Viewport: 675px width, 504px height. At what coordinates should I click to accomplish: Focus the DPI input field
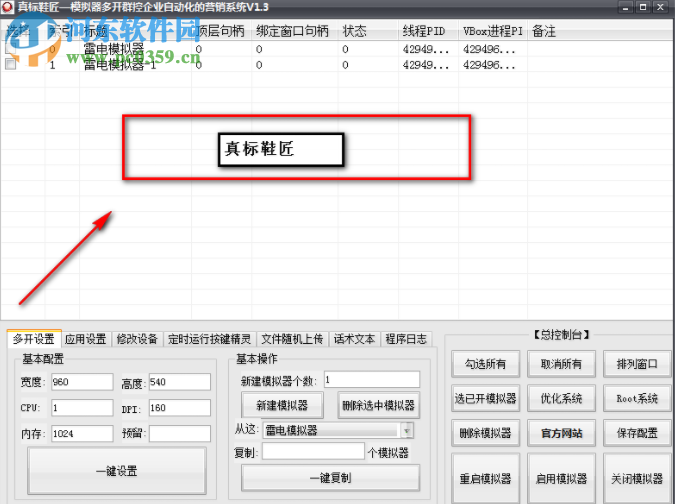[180, 408]
